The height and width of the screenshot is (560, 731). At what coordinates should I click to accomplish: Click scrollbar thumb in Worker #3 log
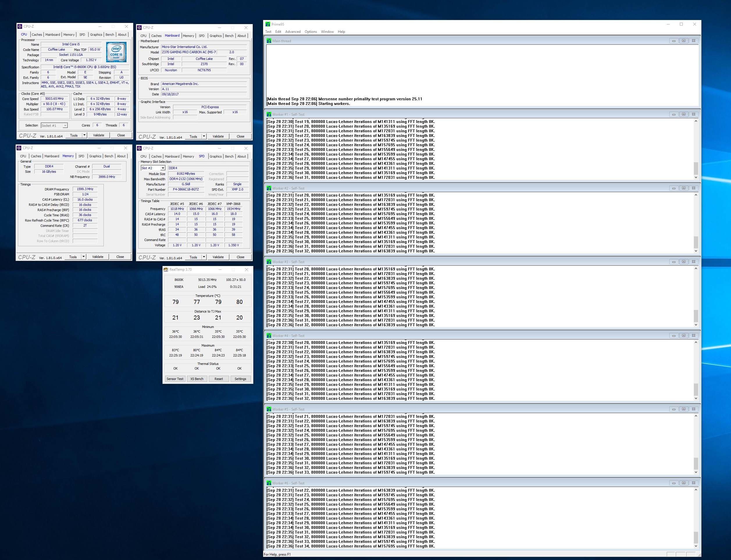click(x=696, y=316)
